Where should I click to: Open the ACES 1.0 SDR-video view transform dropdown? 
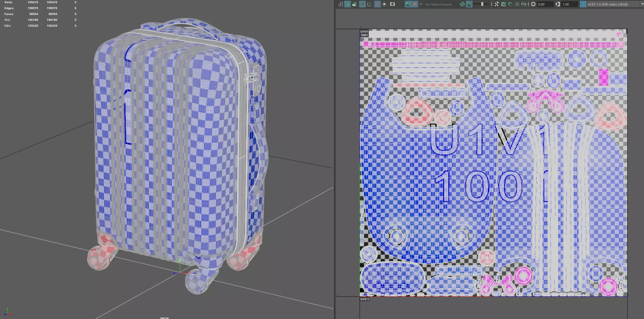615,4
